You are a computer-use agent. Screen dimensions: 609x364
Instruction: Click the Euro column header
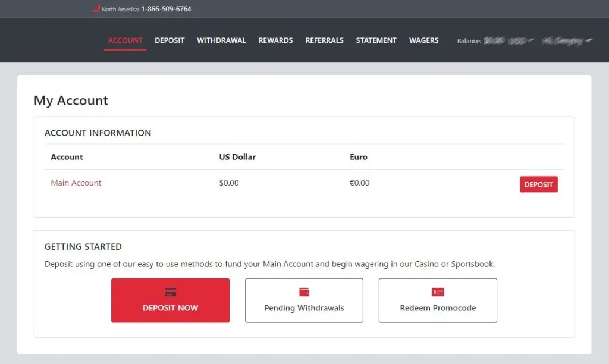pyautogui.click(x=359, y=157)
